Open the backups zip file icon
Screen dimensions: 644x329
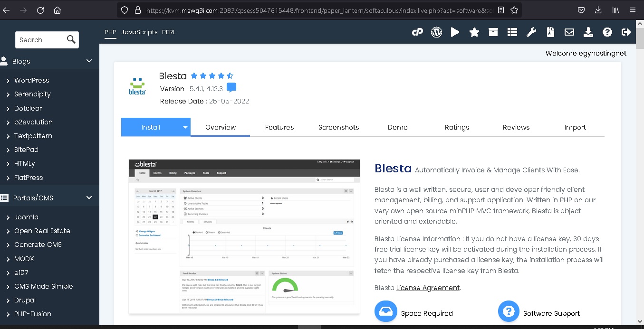tap(550, 32)
